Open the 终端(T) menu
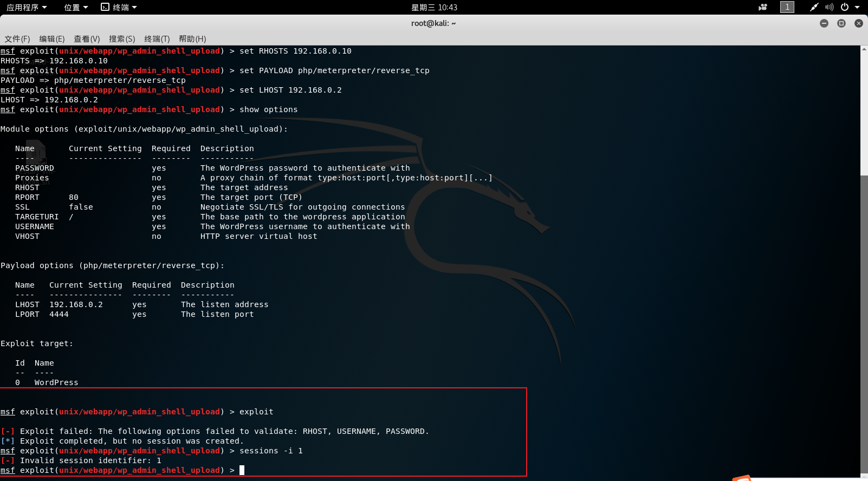The height and width of the screenshot is (481, 868). 157,39
